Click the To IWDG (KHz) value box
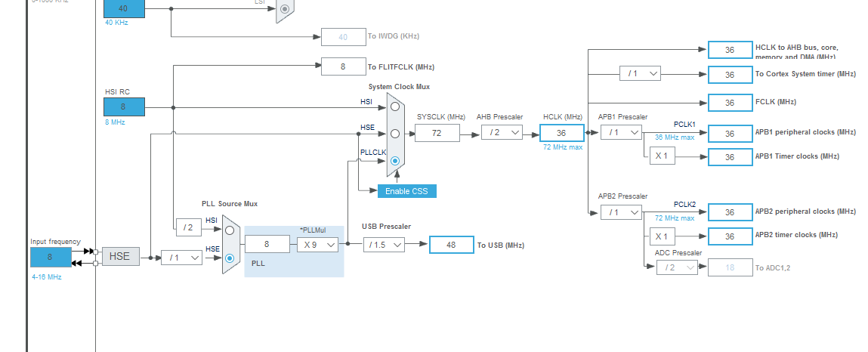This screenshot has height=352, width=868. (x=343, y=37)
